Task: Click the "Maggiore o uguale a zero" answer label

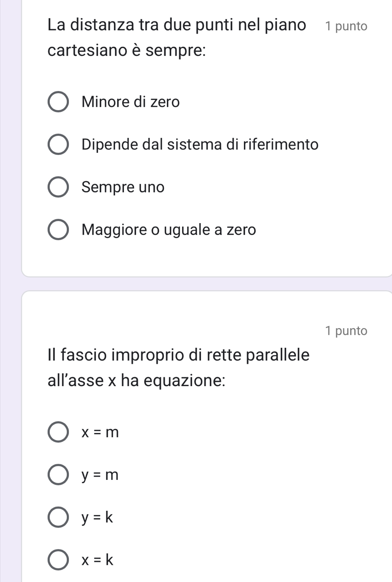Action: click(169, 230)
